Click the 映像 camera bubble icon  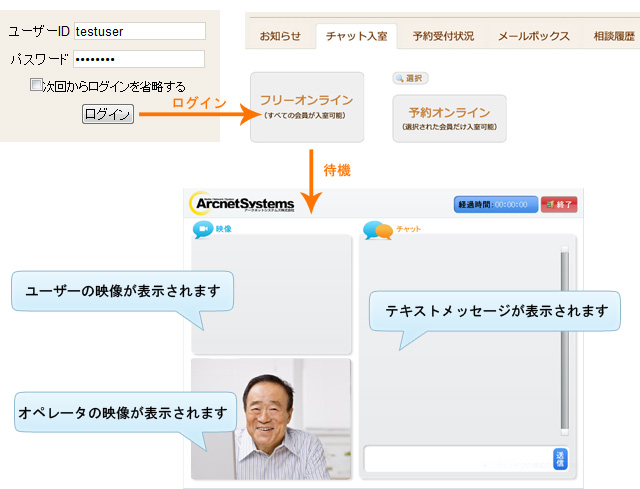click(x=203, y=229)
